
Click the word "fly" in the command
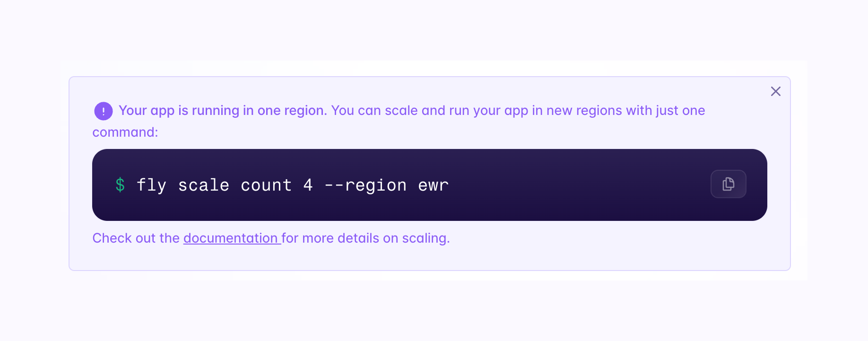click(x=151, y=185)
